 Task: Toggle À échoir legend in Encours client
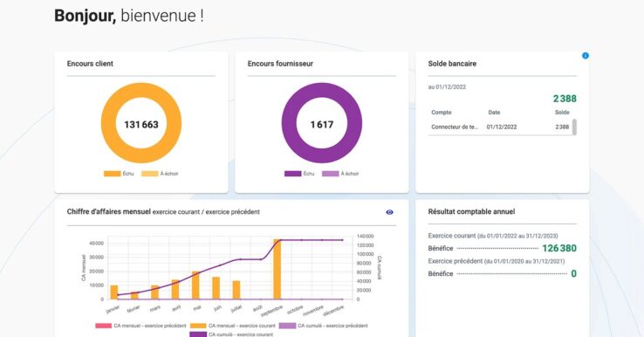coord(160,174)
